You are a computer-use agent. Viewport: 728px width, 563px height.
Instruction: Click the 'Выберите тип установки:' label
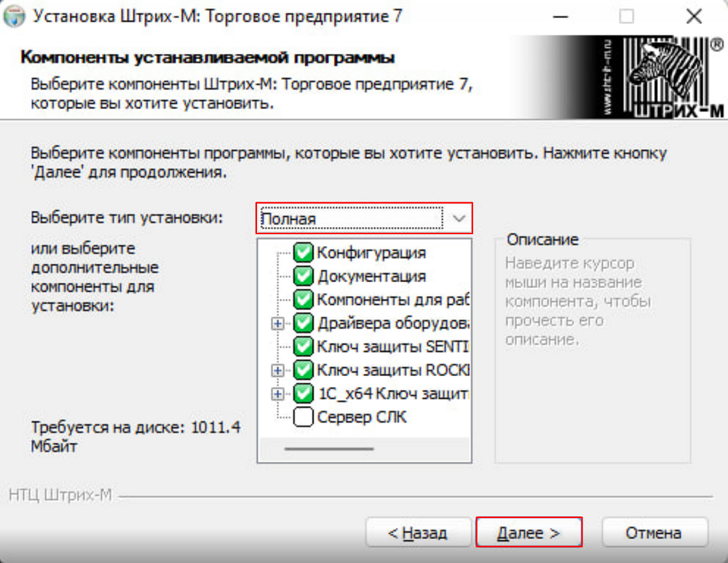[127, 217]
